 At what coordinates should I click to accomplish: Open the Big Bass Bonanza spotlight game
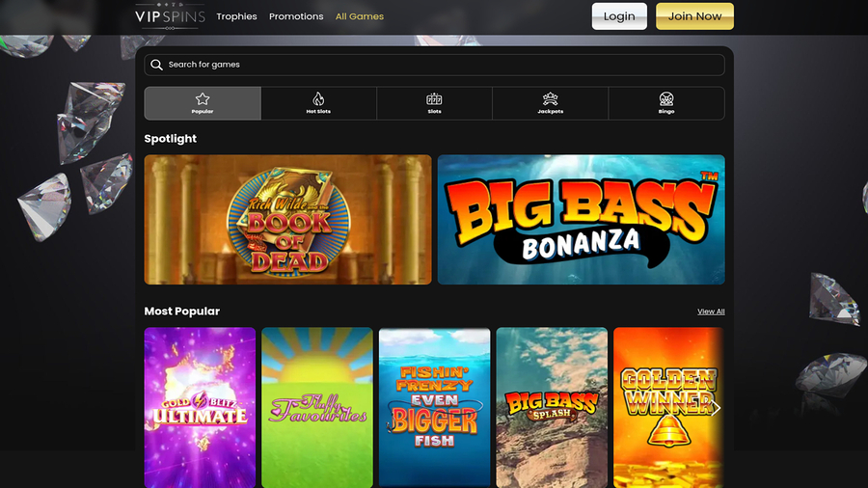582,220
